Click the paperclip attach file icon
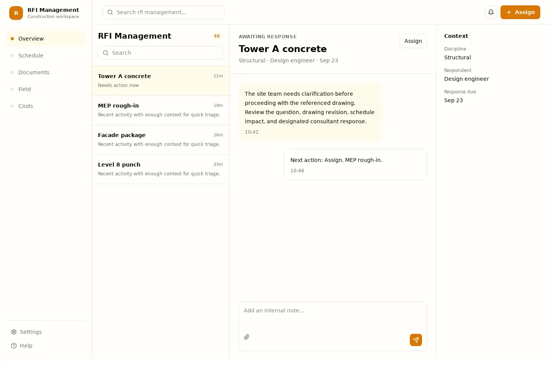551x392 pixels. 247,337
